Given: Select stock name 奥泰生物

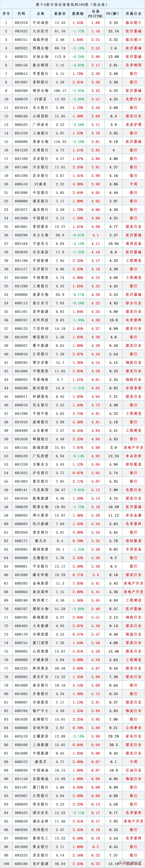Looking at the screenshot, I should click(40, 141).
